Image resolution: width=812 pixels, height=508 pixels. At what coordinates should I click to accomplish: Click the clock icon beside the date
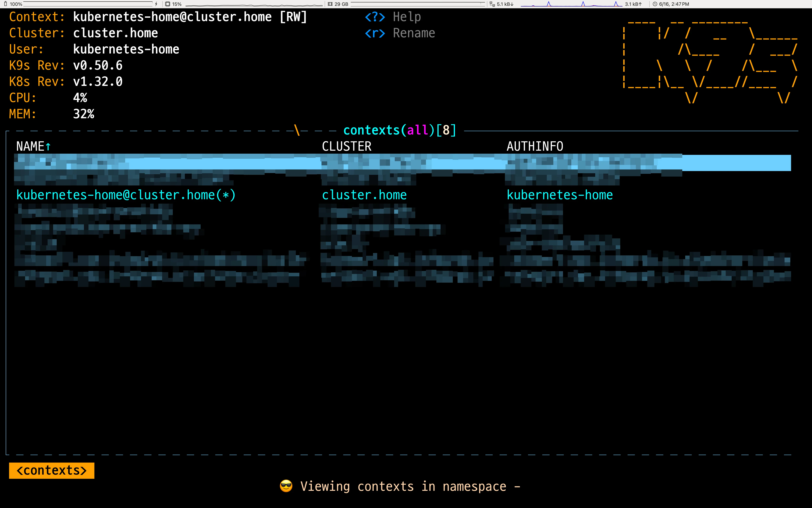pos(655,4)
